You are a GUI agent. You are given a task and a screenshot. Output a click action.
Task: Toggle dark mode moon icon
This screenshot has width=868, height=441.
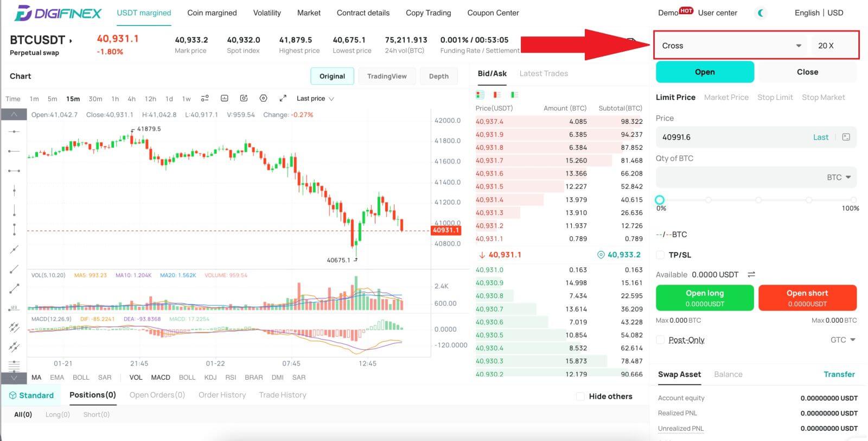[x=761, y=13]
